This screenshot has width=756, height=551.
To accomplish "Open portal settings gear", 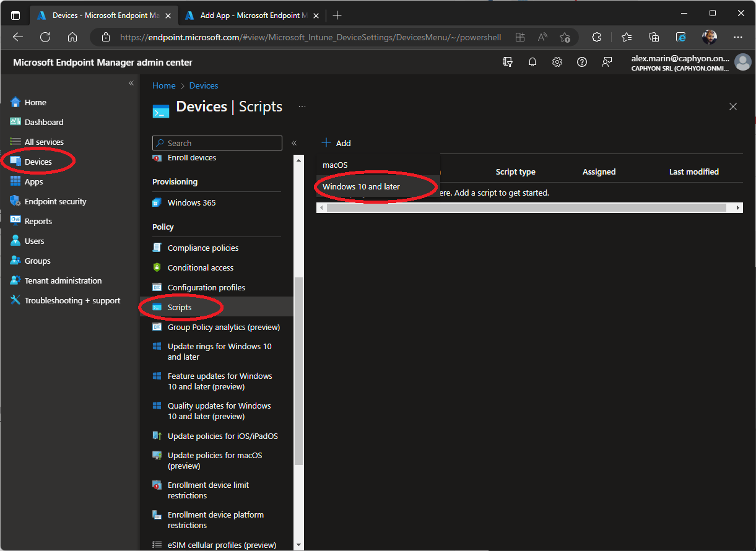I will pos(557,62).
